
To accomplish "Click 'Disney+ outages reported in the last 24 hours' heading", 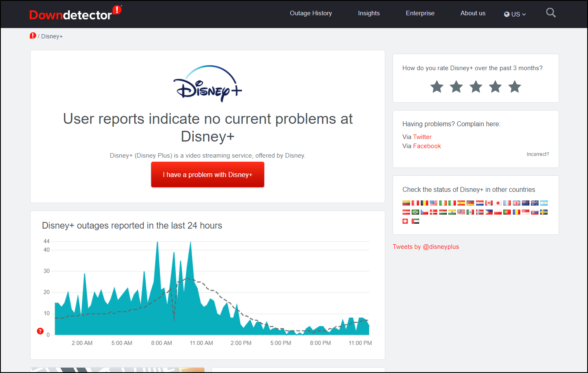I will [x=132, y=226].
